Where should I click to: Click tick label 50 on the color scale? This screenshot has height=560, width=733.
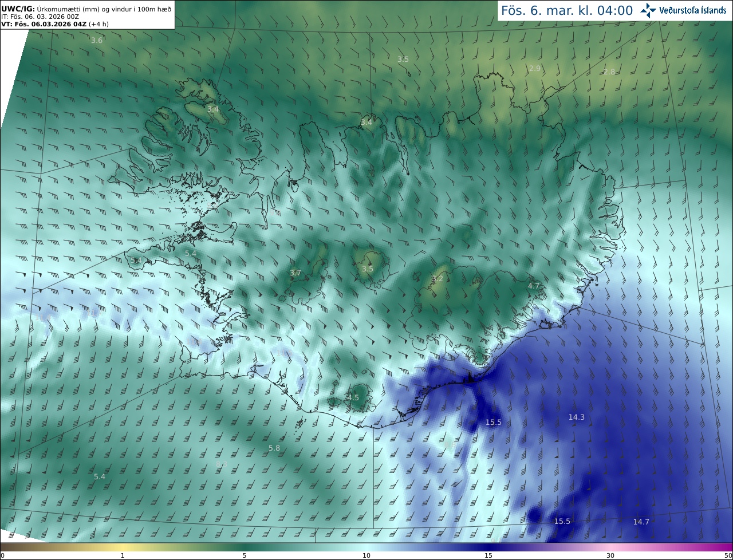[x=728, y=555]
